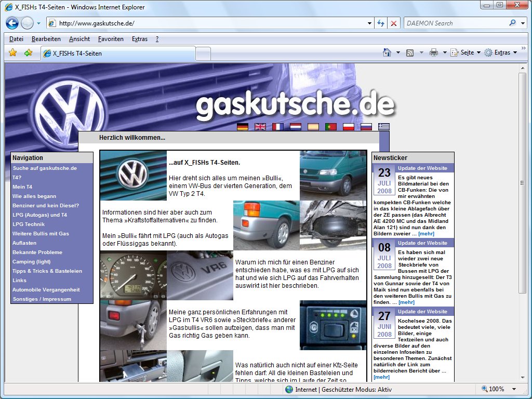
Task: Select the X_FISHs T4-Seiten tab
Action: 118,54
